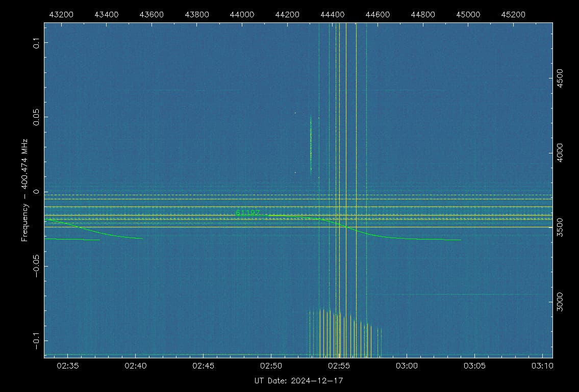Screen dimensions: 579x392
Task: Click the 3000 right axis label
Action: [560, 302]
